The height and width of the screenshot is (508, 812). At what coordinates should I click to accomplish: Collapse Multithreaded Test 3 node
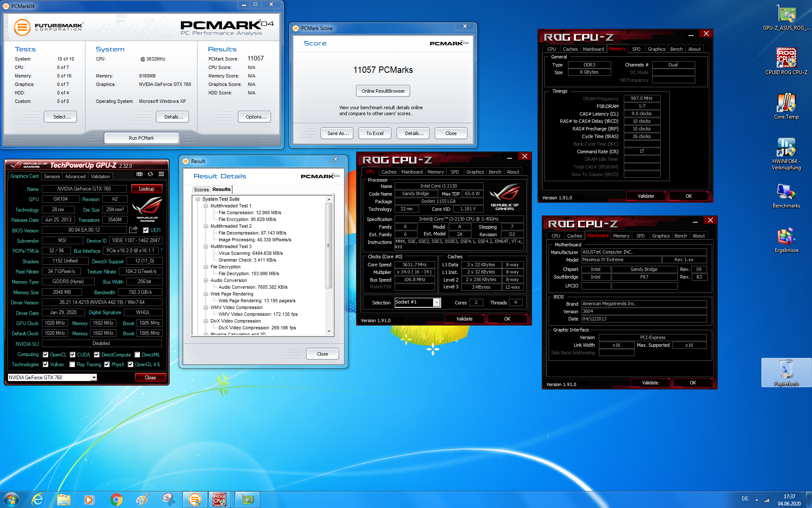pyautogui.click(x=206, y=246)
